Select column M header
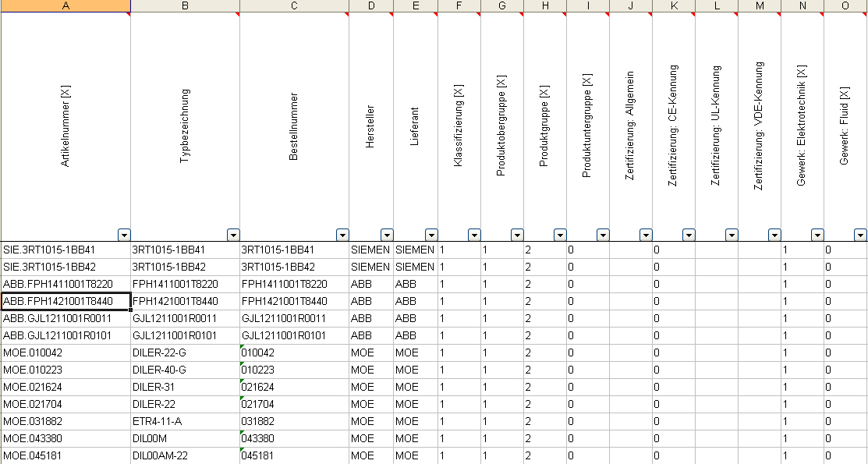The width and height of the screenshot is (868, 464). click(x=760, y=5)
